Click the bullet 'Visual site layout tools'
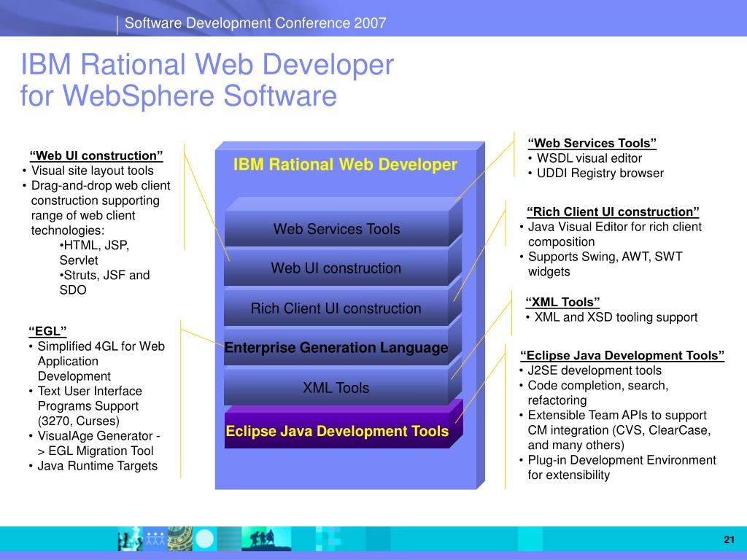The width and height of the screenshot is (747, 560). pyautogui.click(x=93, y=171)
